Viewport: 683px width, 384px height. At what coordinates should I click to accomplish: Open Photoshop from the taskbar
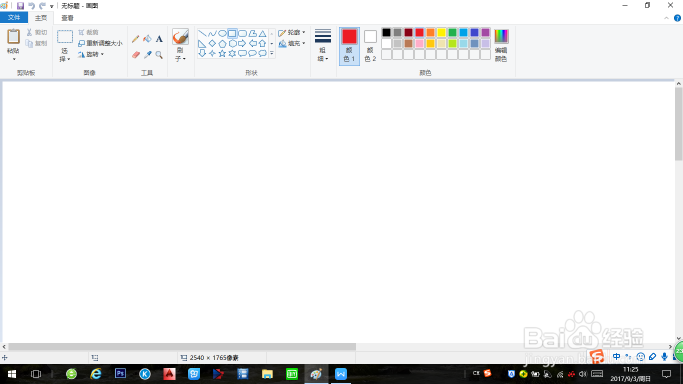click(120, 374)
